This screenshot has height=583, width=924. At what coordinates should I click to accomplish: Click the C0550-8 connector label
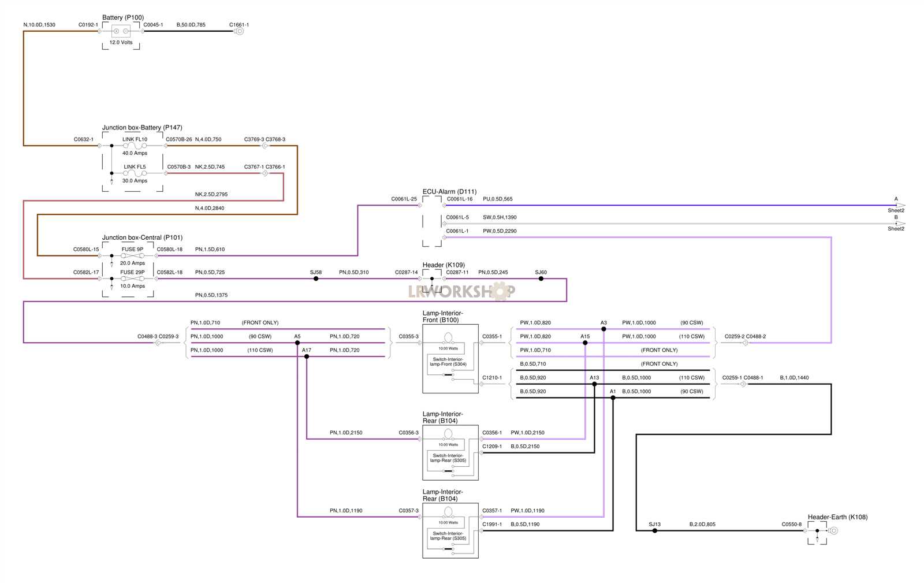792,525
